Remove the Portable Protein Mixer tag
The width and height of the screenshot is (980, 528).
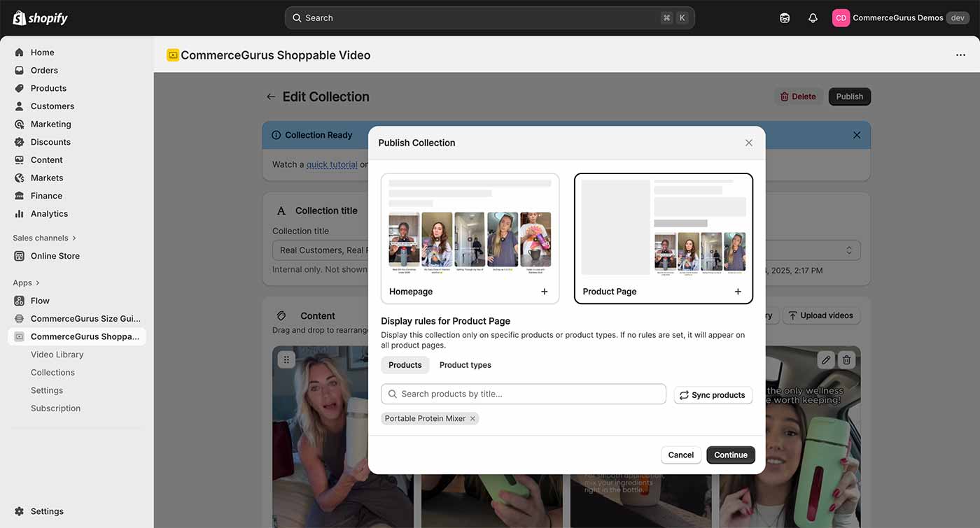[x=473, y=419]
